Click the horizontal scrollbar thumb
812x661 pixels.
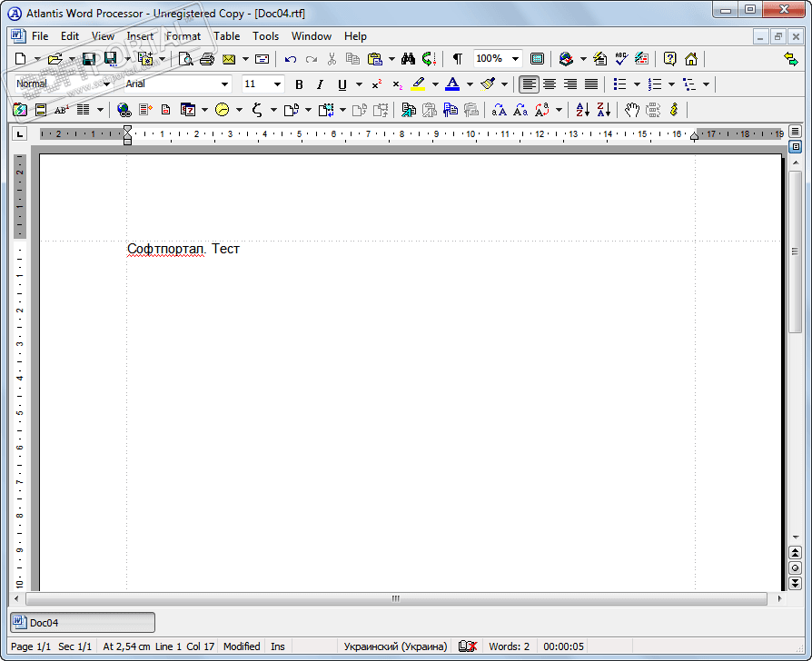point(396,599)
